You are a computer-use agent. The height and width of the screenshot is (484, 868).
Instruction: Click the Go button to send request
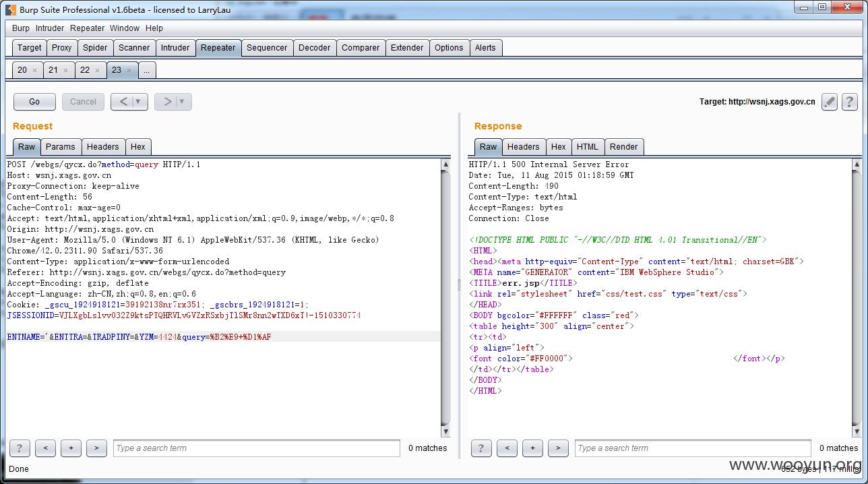pos(34,102)
